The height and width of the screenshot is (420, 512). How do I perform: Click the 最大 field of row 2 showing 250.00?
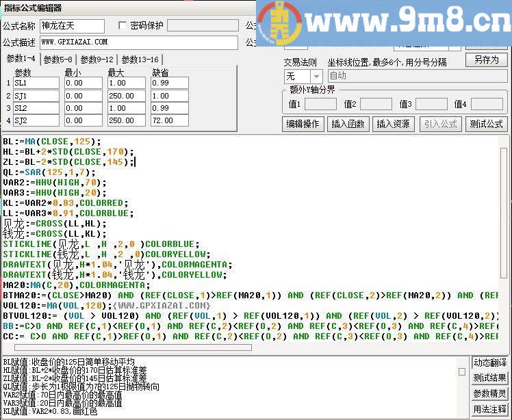pos(127,96)
